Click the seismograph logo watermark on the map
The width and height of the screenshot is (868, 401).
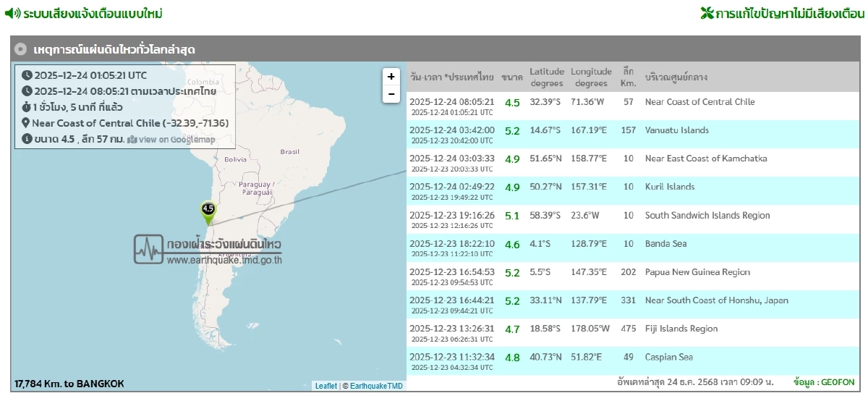tap(148, 249)
